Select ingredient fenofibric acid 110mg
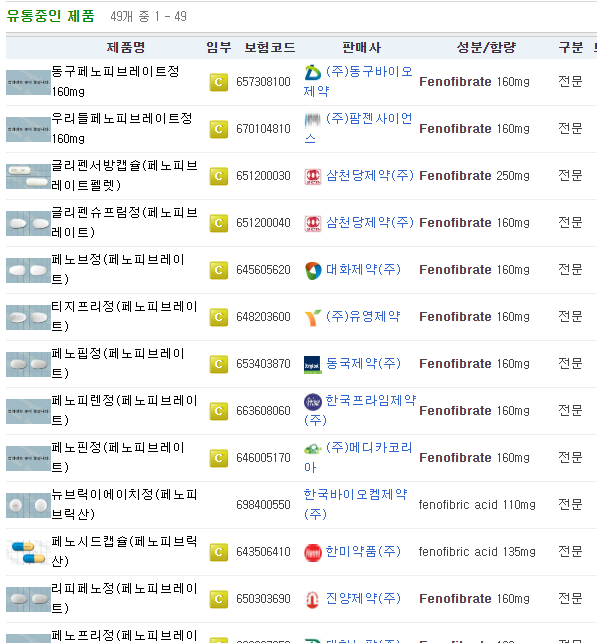 [x=477, y=505]
